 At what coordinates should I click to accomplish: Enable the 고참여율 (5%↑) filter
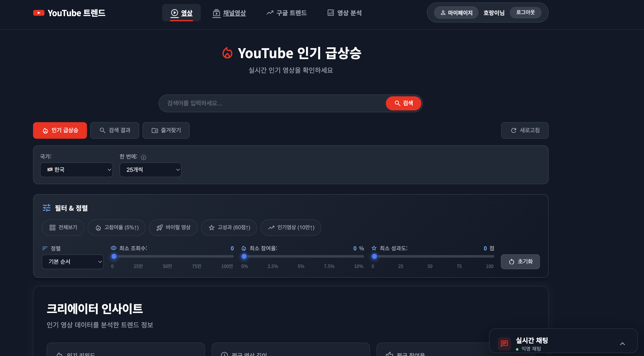pyautogui.click(x=116, y=227)
